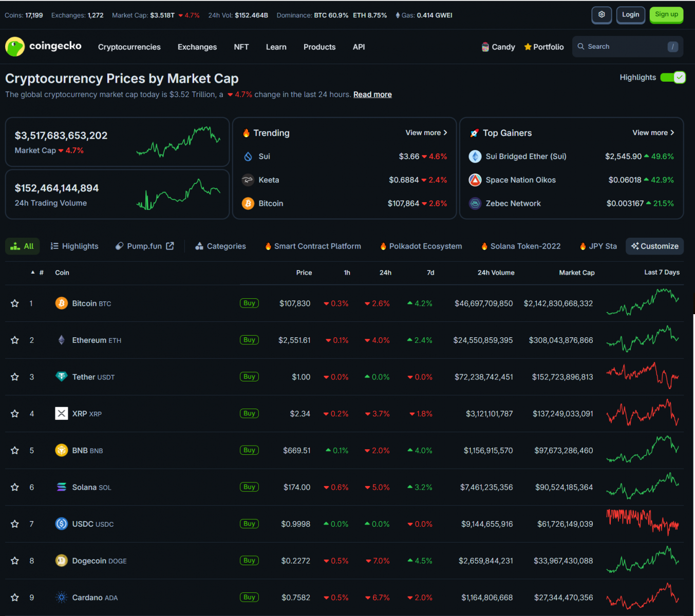Click the CoinGecko logo icon
The height and width of the screenshot is (616, 695).
pos(15,47)
